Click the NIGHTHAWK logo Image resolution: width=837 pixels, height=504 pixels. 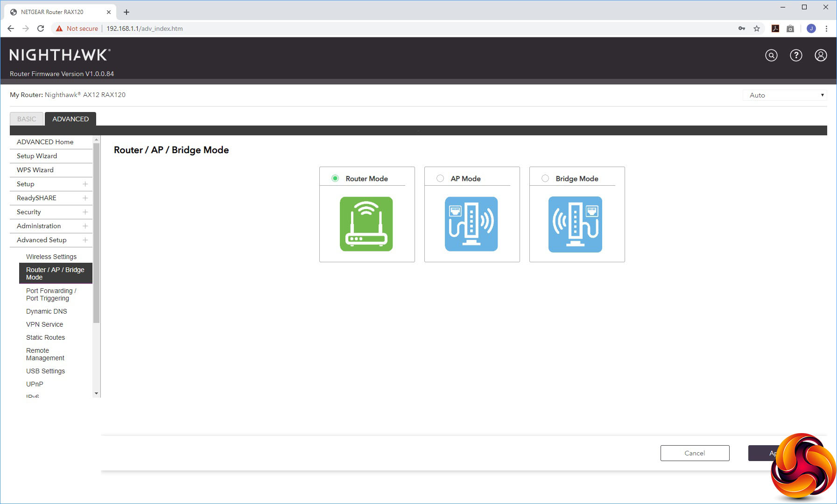tap(60, 55)
